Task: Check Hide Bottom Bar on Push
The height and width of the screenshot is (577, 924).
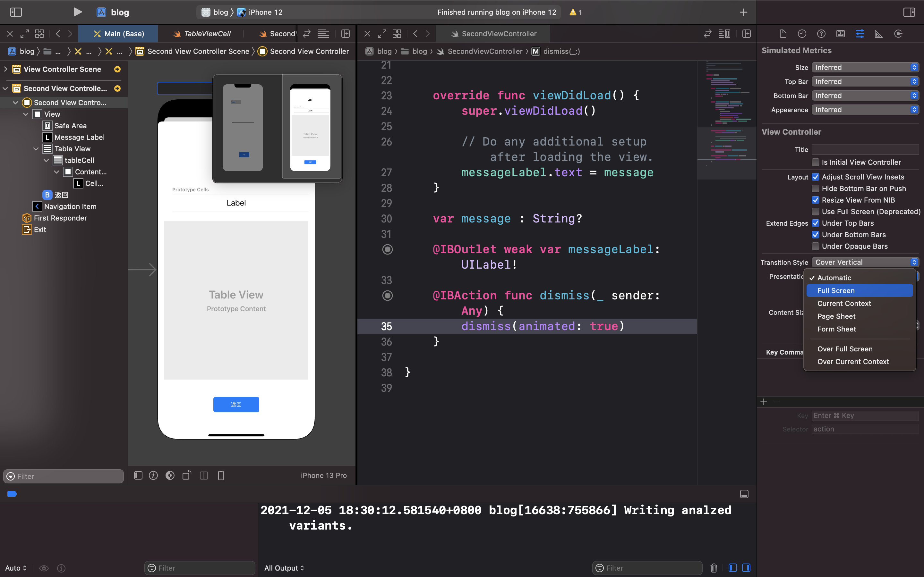Action: (x=816, y=188)
